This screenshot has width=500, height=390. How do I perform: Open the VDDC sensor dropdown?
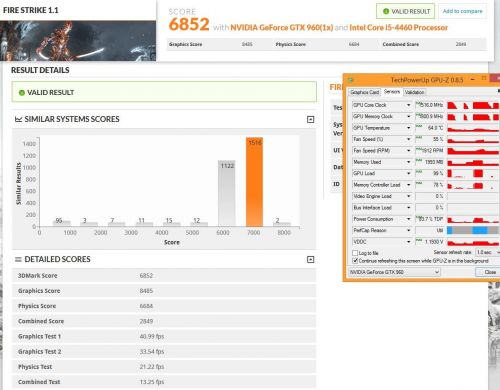tap(408, 242)
